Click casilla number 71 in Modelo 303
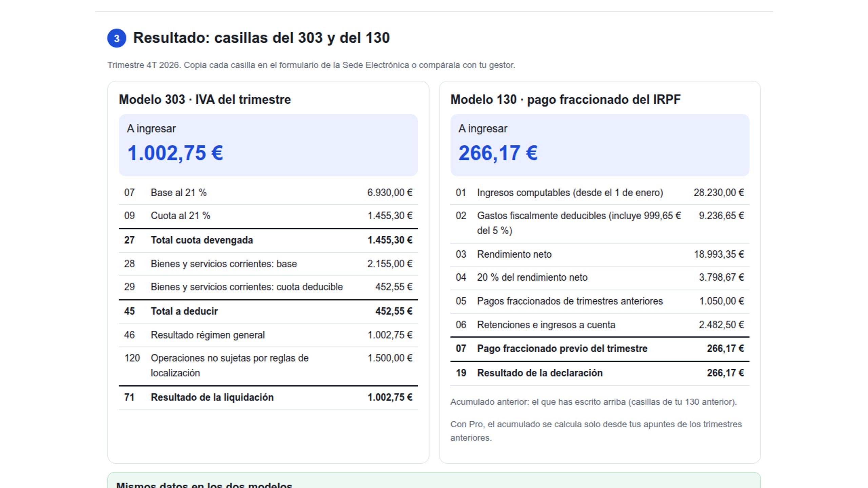Viewport: 868px width, 488px height. pyautogui.click(x=129, y=397)
